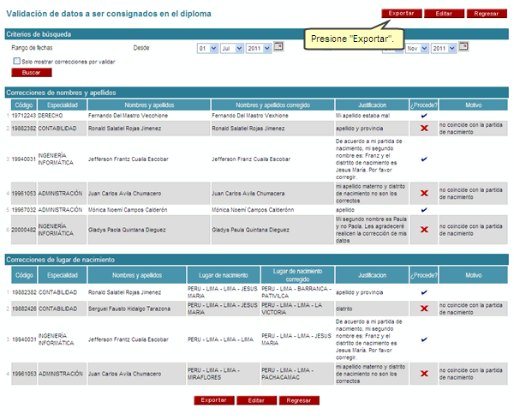Click the DERECHO specialty cell
This screenshot has width=514, height=420.
click(51, 116)
